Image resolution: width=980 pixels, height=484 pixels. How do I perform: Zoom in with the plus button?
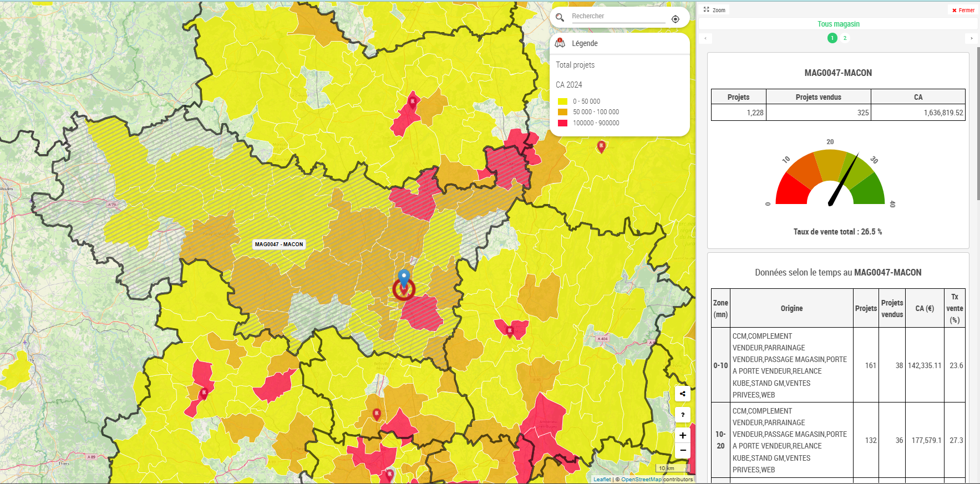coord(683,435)
